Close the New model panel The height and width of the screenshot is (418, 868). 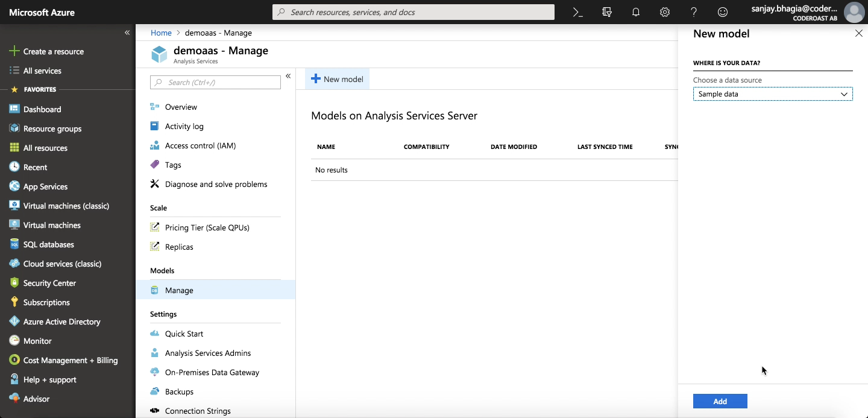(858, 34)
